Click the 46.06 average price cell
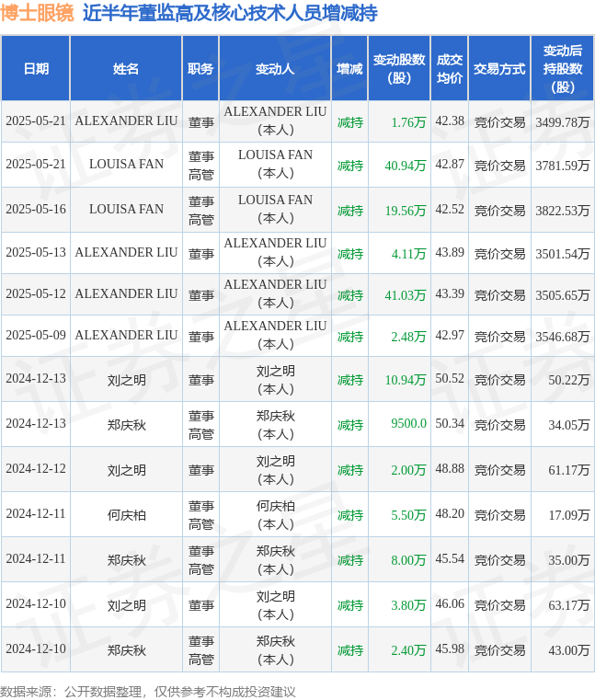 [x=450, y=604]
